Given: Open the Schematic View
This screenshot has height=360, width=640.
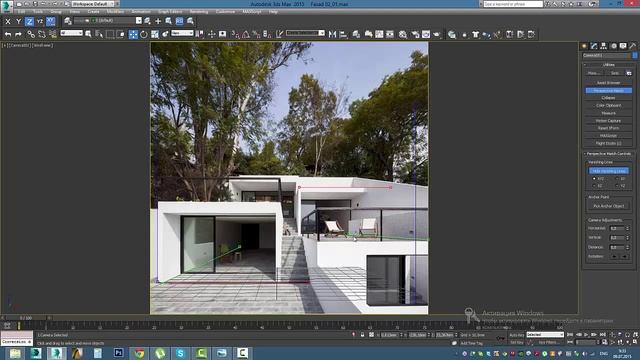Looking at the screenshot, I should (390, 35).
